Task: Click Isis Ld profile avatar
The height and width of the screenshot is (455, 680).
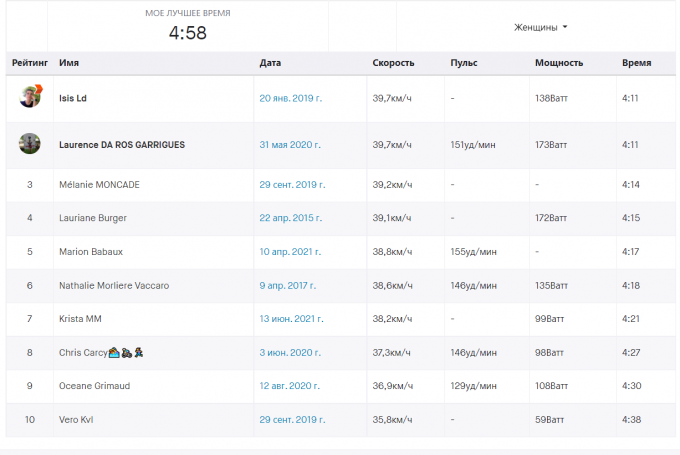Action: coord(30,97)
